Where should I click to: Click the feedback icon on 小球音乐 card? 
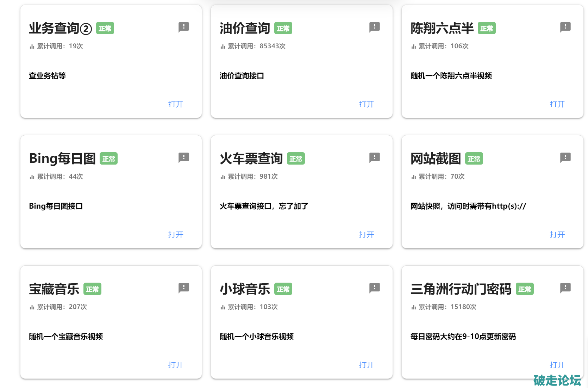(374, 288)
